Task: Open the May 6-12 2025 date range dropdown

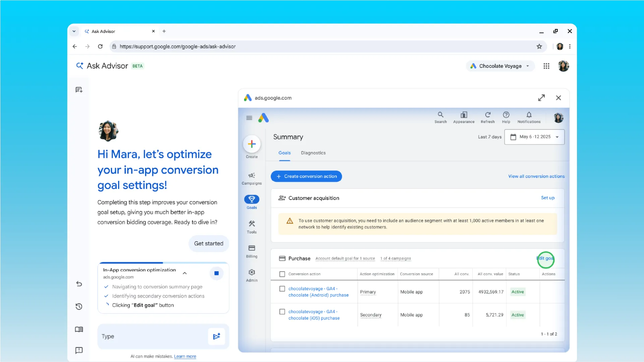Action: 534,137
